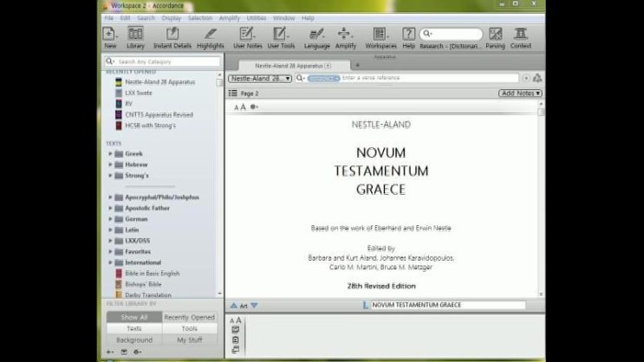Click the Context toolbar icon
The height and width of the screenshot is (362, 644).
click(521, 36)
